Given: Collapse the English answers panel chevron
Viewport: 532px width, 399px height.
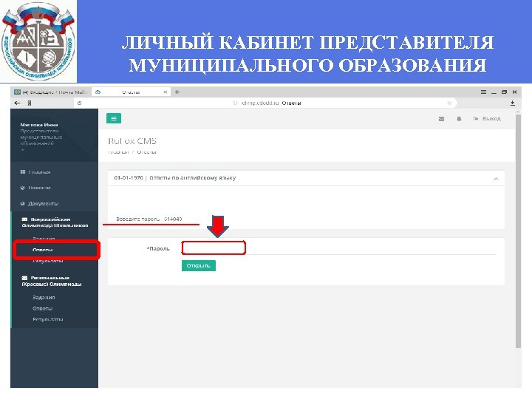Looking at the screenshot, I should tap(496, 179).
